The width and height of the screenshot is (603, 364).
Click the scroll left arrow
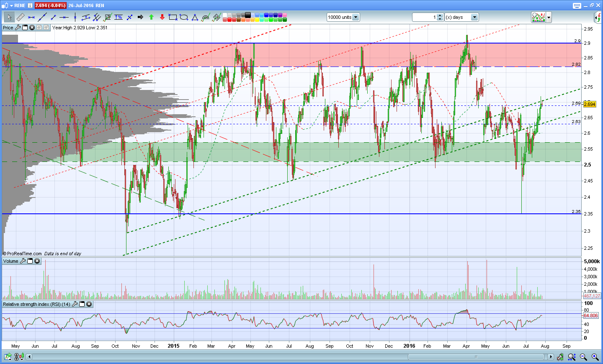(29, 357)
